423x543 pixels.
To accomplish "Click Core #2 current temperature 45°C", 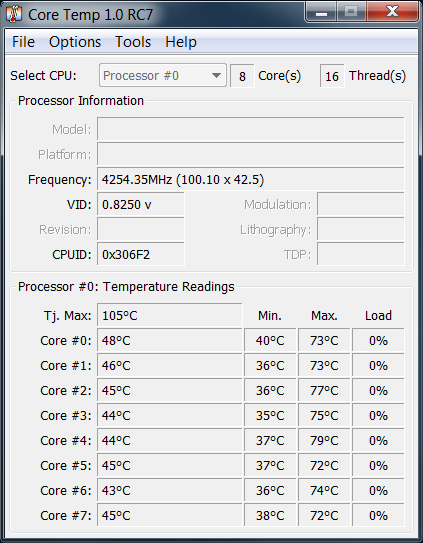I will (170, 390).
